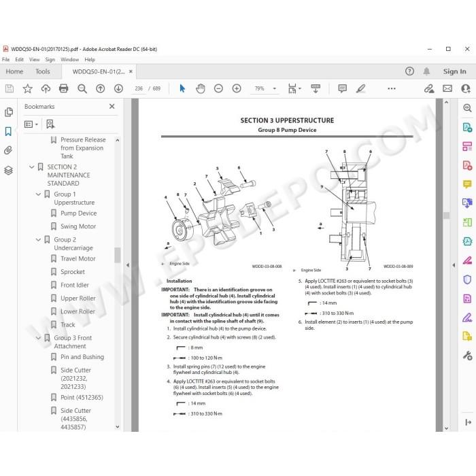
Task: Jump to the Swing Motor bookmark
Action: point(78,226)
